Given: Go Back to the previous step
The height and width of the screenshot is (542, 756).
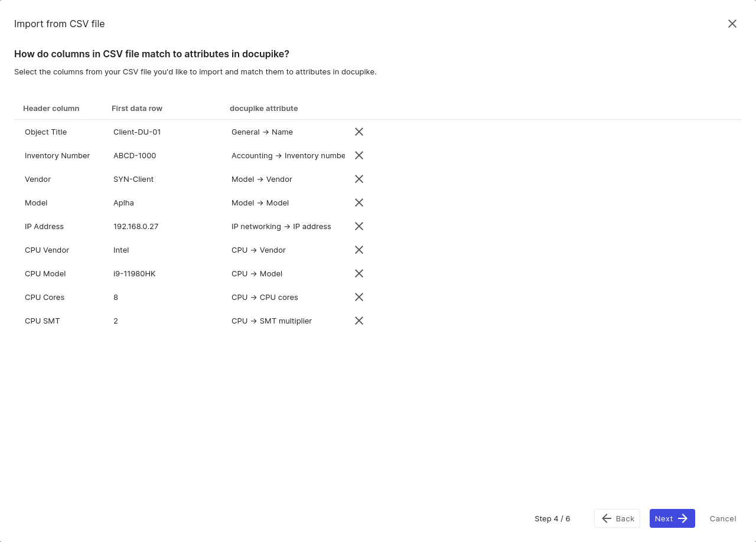Looking at the screenshot, I should point(617,518).
